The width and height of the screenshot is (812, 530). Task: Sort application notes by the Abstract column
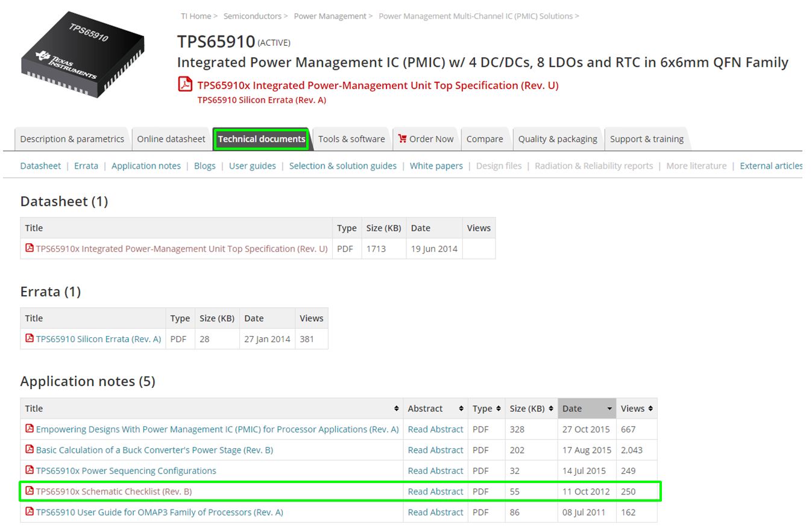tap(435, 408)
